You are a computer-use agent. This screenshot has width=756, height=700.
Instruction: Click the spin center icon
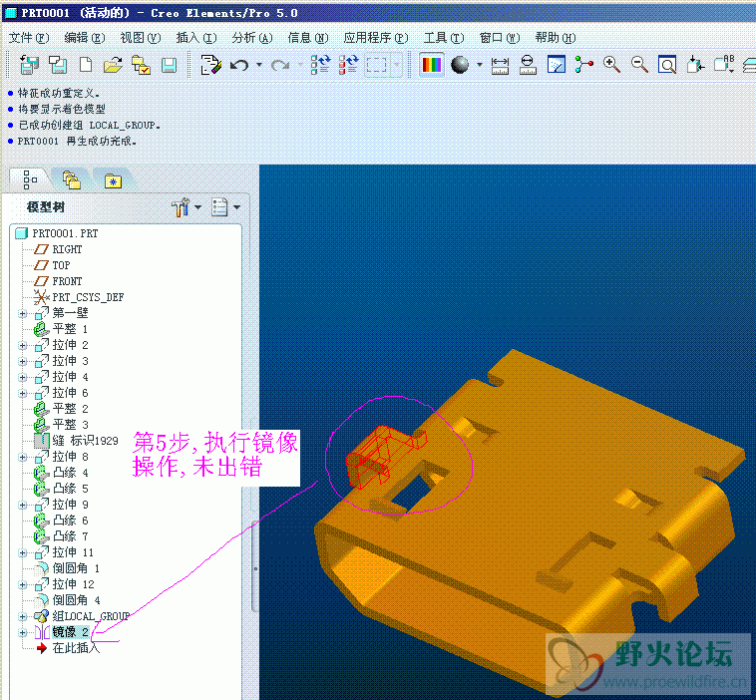[x=583, y=65]
